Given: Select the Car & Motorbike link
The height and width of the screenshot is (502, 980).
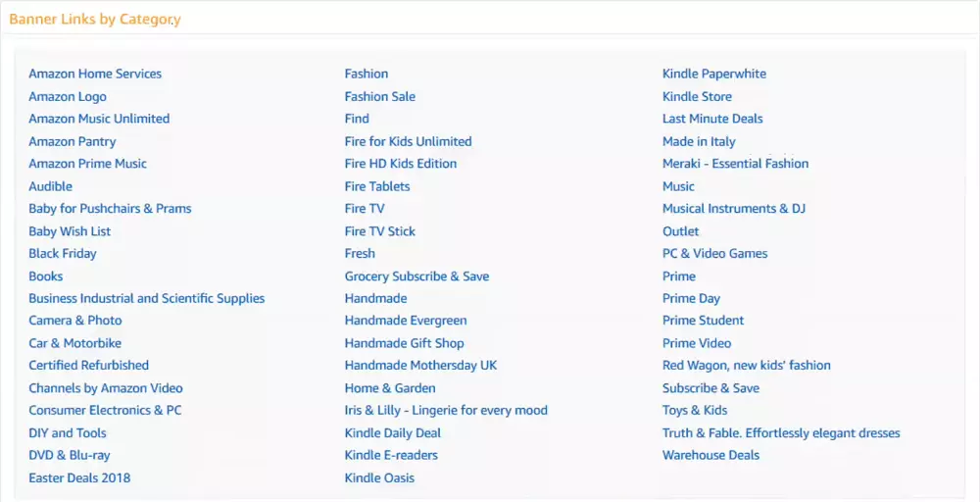Looking at the screenshot, I should (75, 343).
